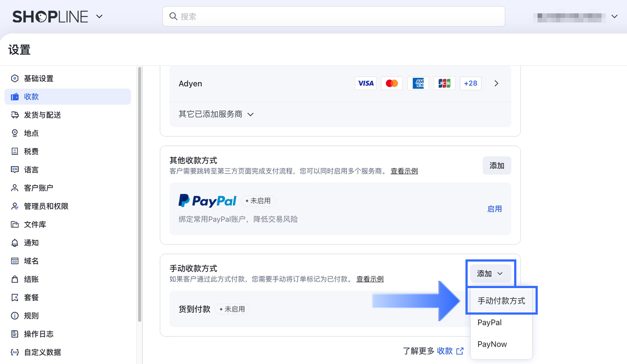The image size is (627, 364).
Task: Open 操作日志 settings page
Action: coord(68,334)
